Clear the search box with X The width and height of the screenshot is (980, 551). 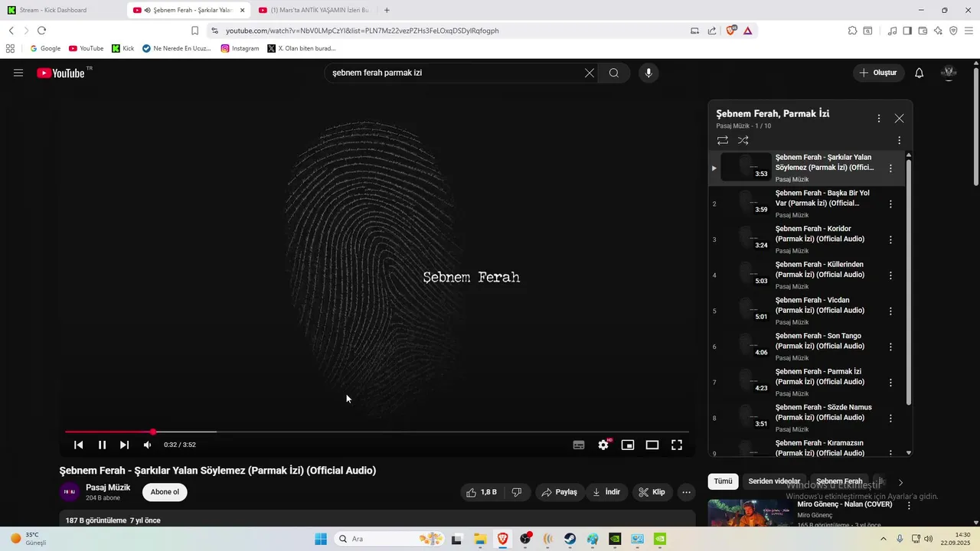coord(590,73)
